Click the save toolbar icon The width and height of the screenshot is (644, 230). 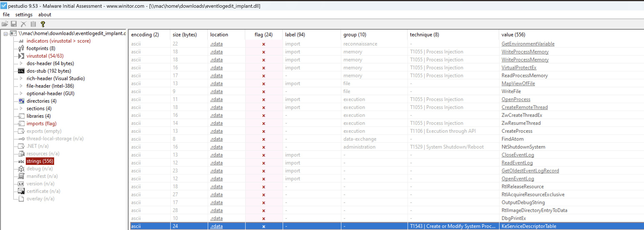pos(14,24)
